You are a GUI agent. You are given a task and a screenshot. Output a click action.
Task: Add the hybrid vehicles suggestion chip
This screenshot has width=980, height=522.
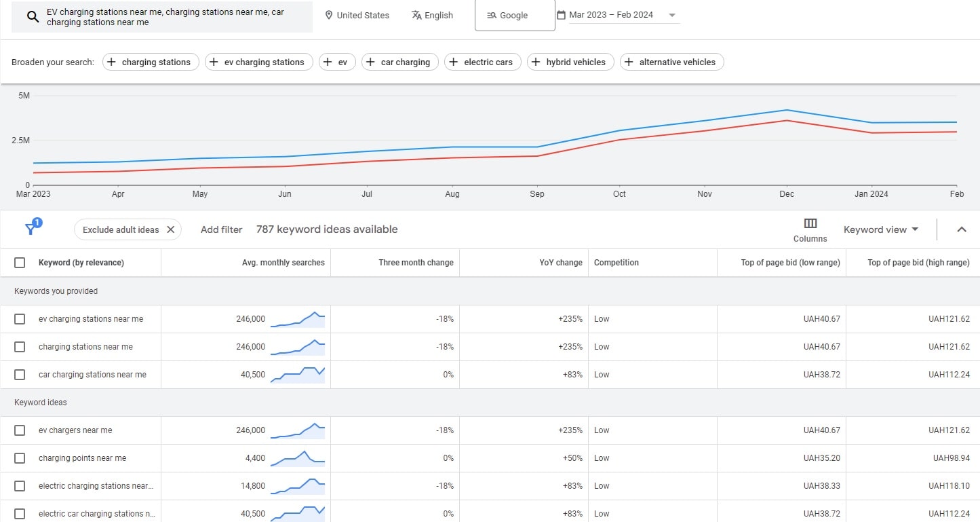click(570, 62)
